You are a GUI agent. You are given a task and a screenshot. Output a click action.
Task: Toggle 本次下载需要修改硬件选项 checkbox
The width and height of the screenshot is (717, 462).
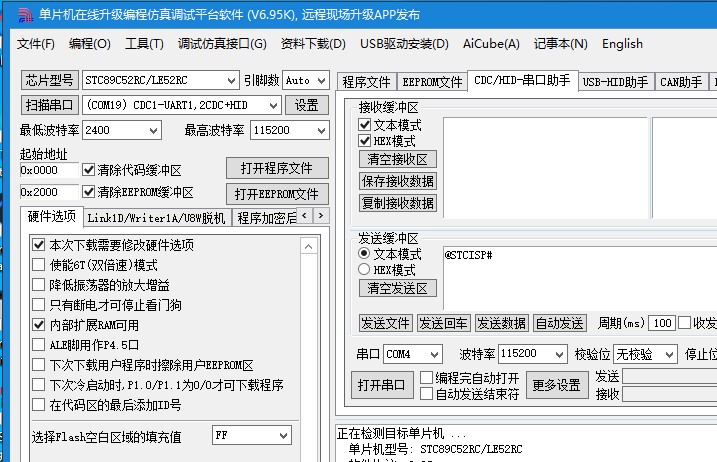38,245
